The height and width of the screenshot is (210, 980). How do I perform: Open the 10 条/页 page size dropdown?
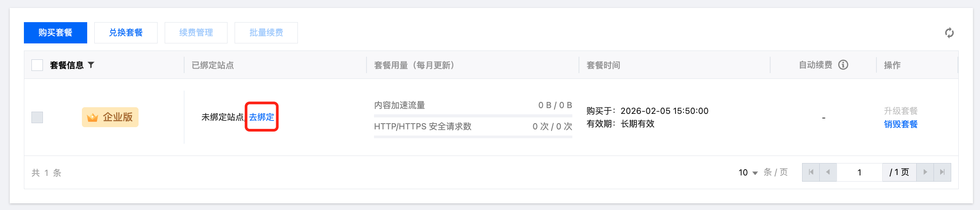click(x=748, y=172)
